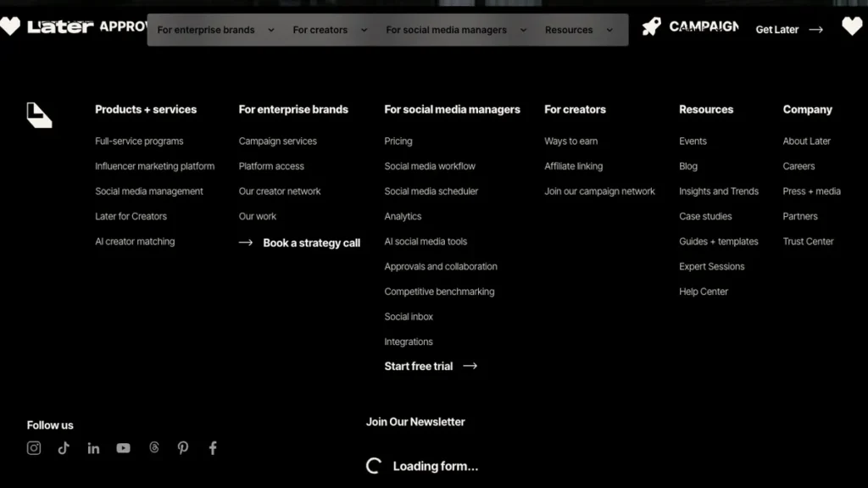Open Later's Instagram profile icon

pyautogui.click(x=34, y=447)
